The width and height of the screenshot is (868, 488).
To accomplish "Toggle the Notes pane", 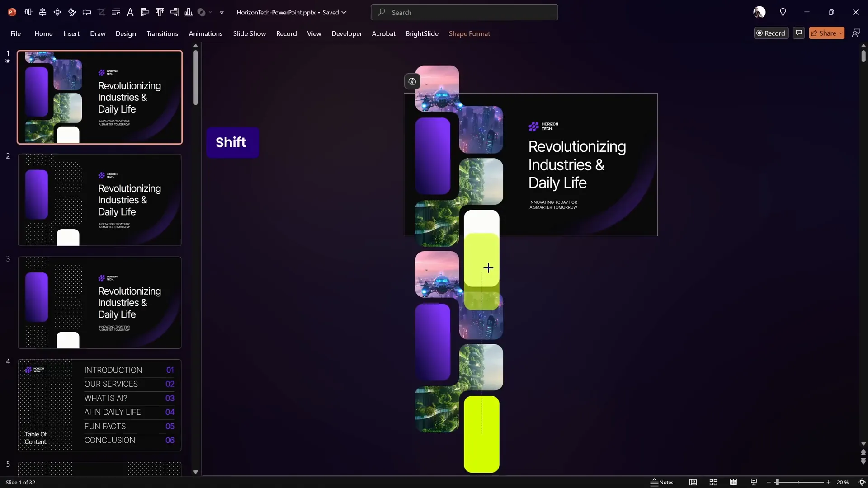I will 662,482.
